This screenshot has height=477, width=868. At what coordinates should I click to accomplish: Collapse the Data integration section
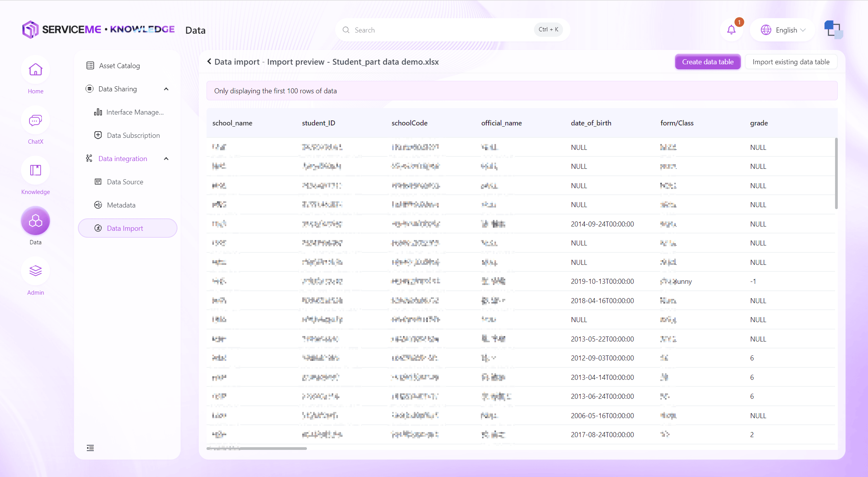pos(166,159)
